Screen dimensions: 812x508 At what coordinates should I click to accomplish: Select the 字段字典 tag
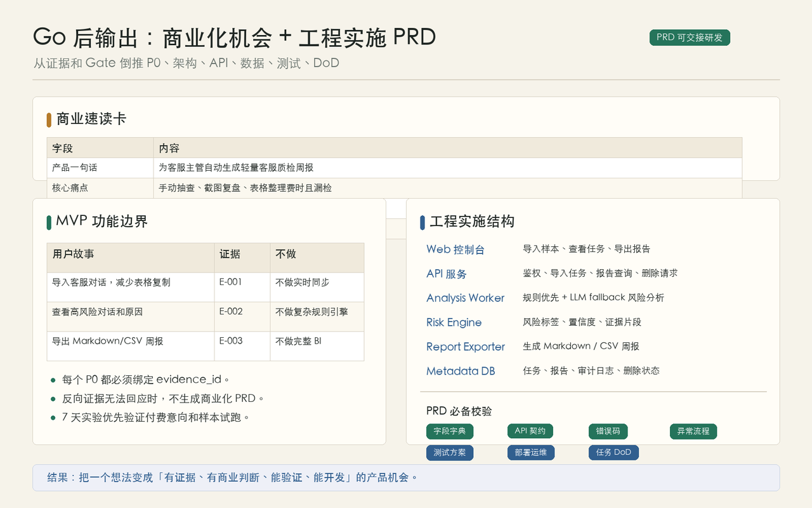(x=450, y=431)
